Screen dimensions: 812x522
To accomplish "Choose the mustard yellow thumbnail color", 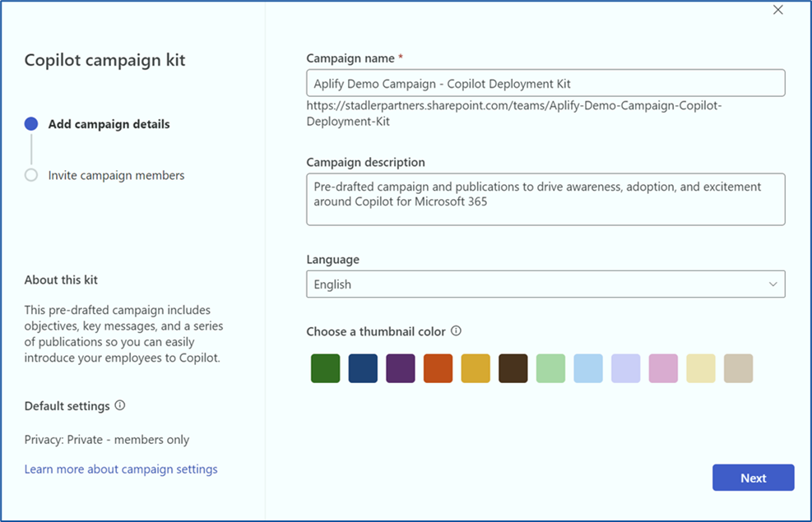I will pyautogui.click(x=476, y=368).
